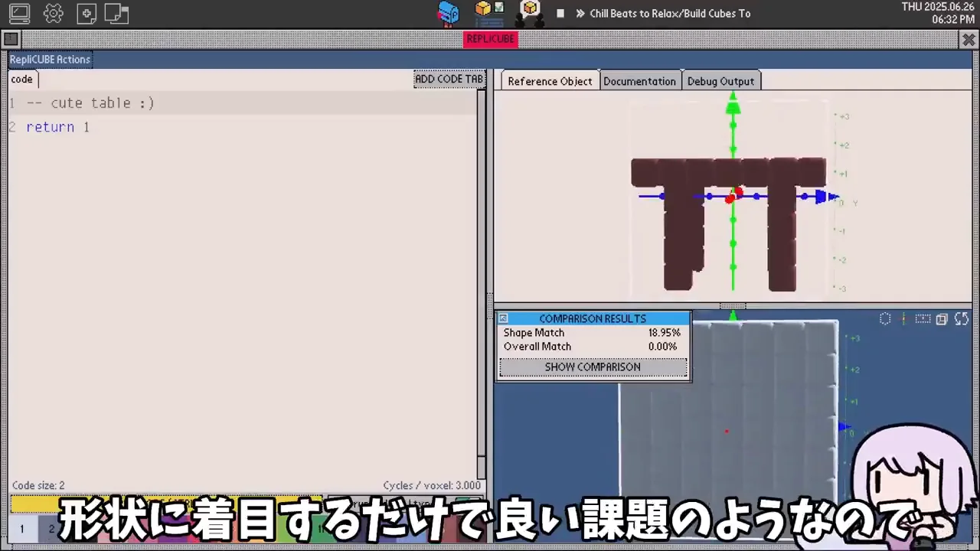
Task: Click the Overall Match 0.00% value
Action: point(662,347)
